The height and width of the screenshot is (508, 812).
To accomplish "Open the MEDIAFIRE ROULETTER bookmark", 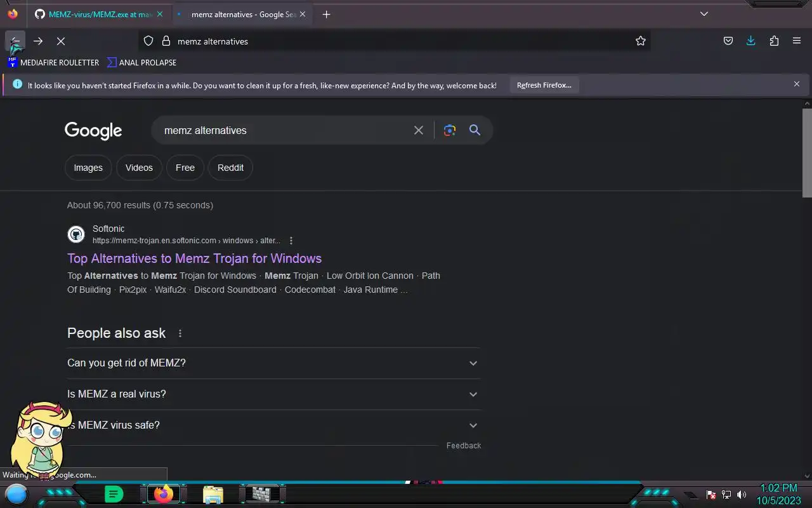I will click(53, 62).
